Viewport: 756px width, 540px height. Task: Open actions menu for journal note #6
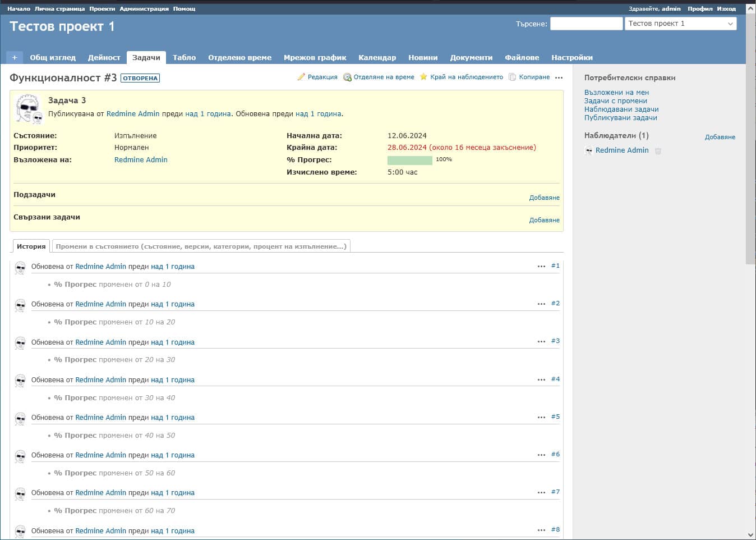tap(541, 455)
